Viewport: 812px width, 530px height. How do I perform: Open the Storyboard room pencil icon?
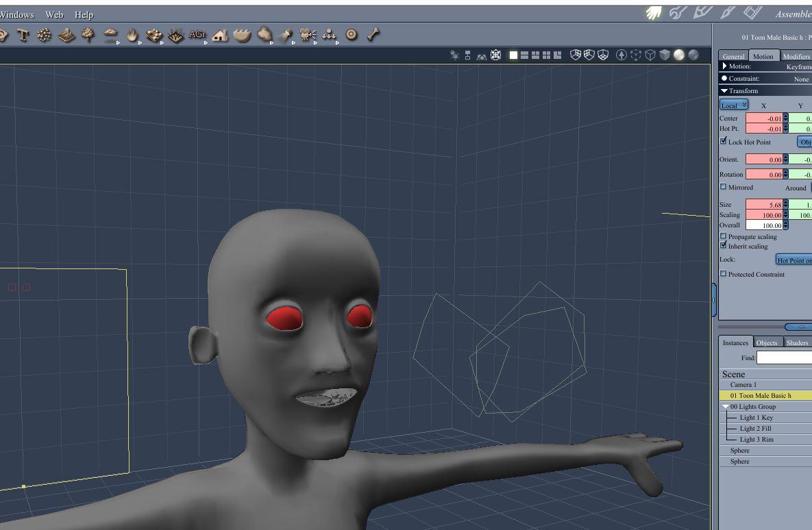702,12
